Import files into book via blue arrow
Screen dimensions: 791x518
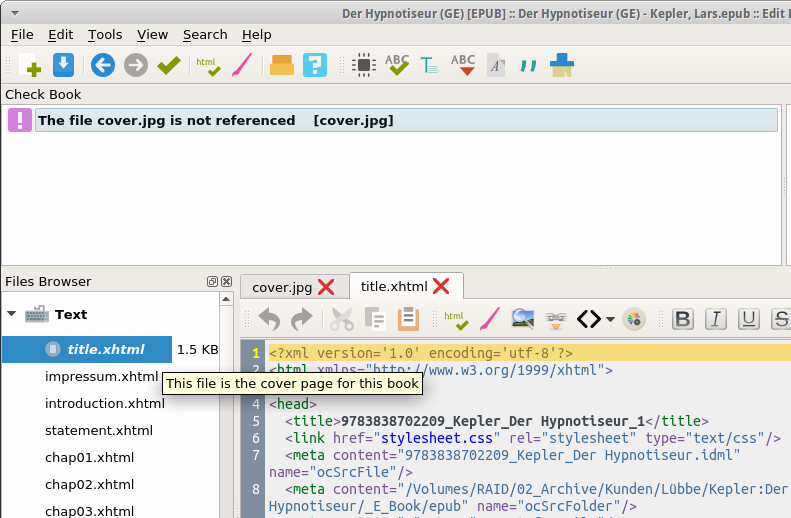point(64,66)
